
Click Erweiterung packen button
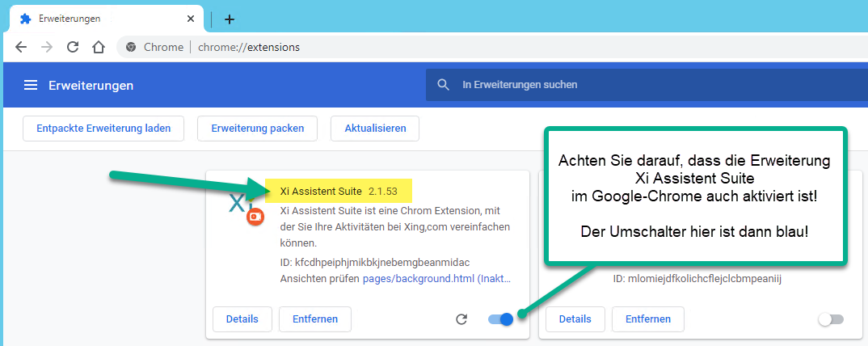(x=258, y=129)
